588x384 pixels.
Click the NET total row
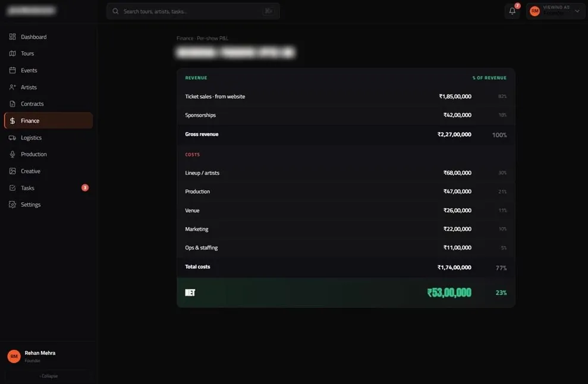point(346,292)
